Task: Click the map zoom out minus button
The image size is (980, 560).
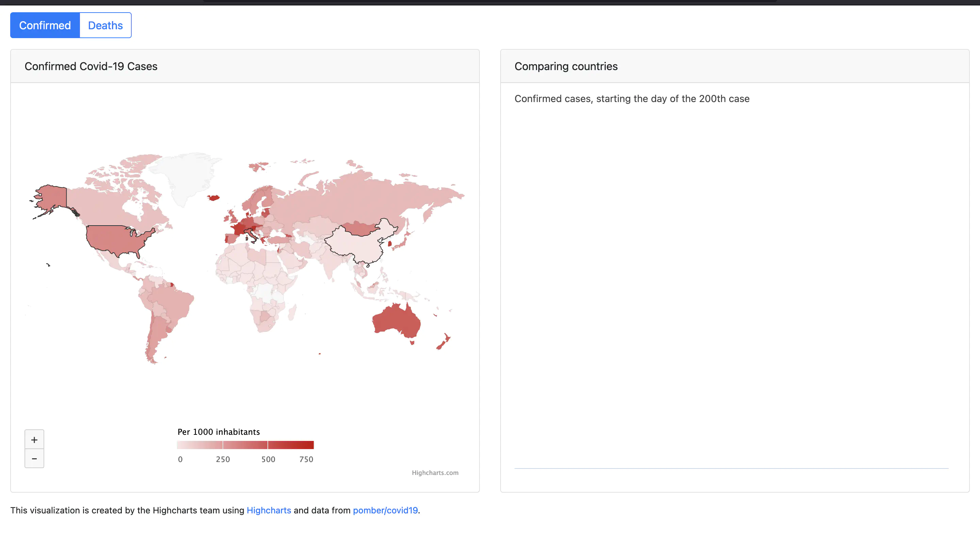Action: coord(34,459)
